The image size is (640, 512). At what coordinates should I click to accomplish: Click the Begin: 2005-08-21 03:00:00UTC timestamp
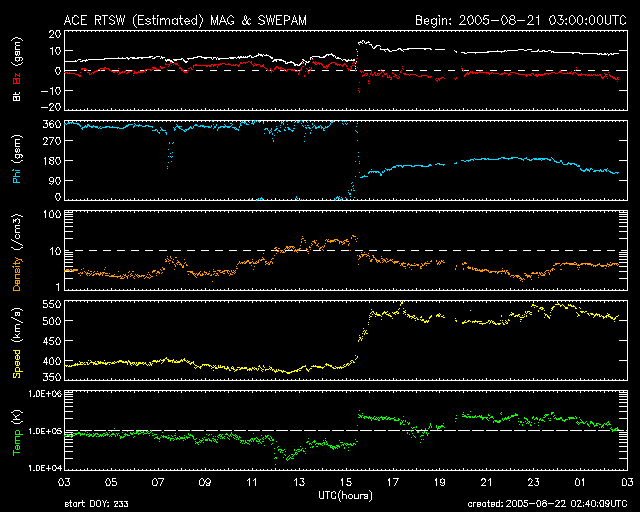click(x=521, y=20)
